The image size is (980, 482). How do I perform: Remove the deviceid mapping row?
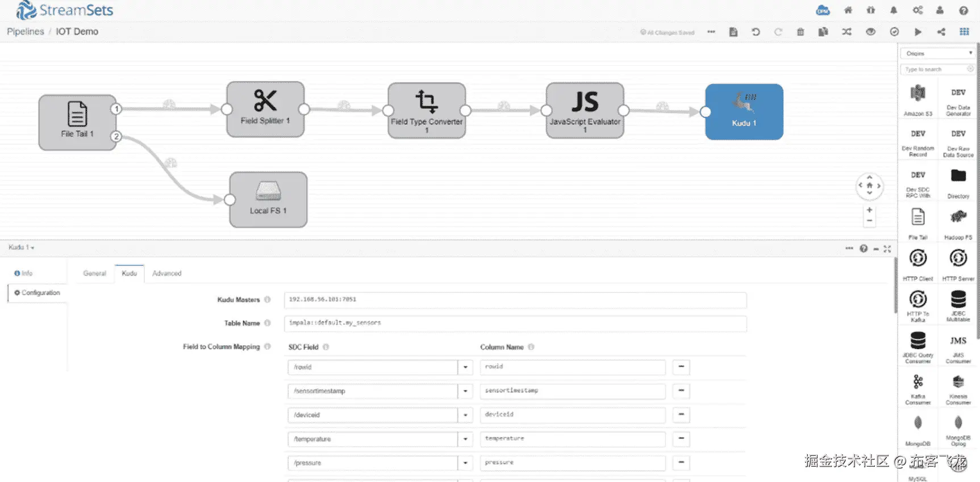click(x=681, y=414)
